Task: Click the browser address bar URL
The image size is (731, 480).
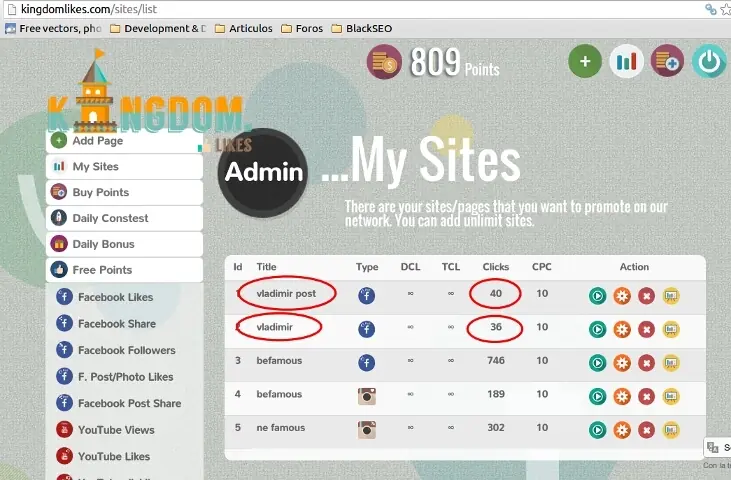Action: click(89, 9)
